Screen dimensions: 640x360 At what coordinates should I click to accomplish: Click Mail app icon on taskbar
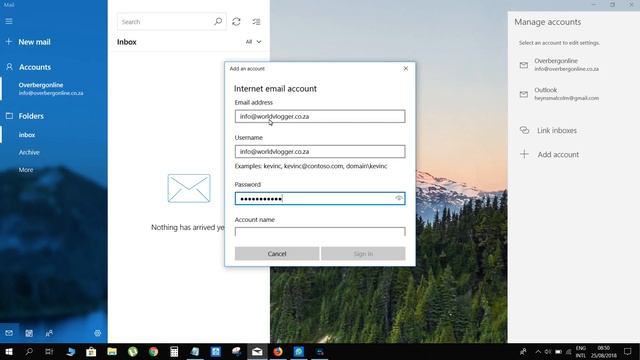pos(257,351)
